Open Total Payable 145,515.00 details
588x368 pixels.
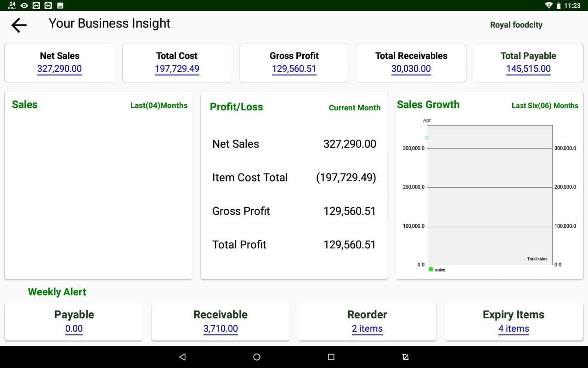[528, 69]
